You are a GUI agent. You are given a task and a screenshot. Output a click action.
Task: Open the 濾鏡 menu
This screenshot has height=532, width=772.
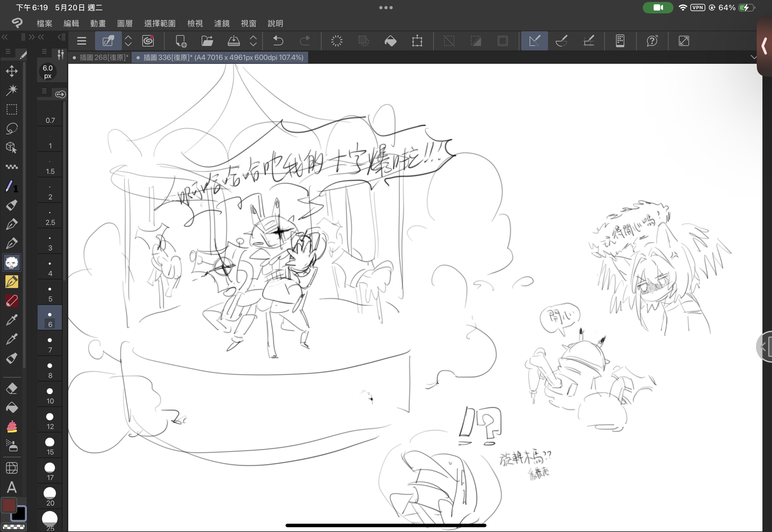click(x=222, y=23)
